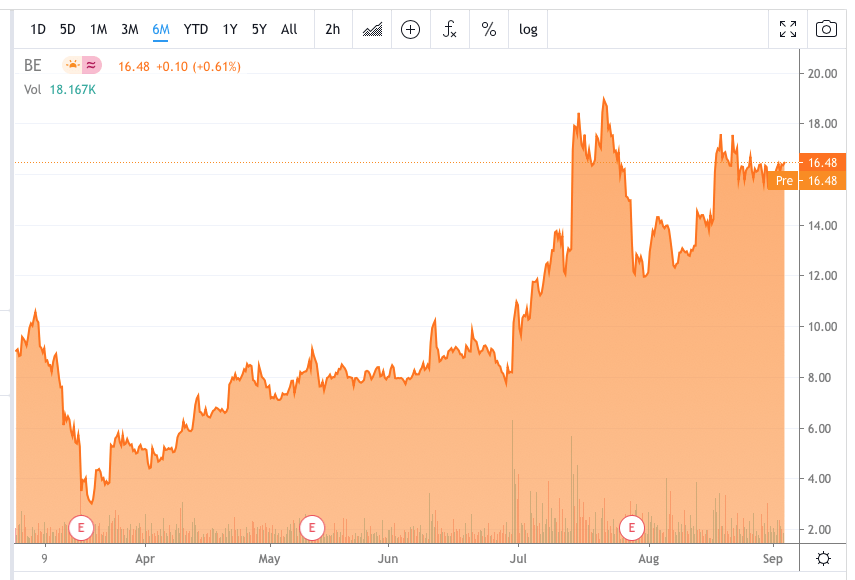Screen dimensions: 855x580
Task: Enter fullscreen mode via expand icon
Action: (787, 29)
